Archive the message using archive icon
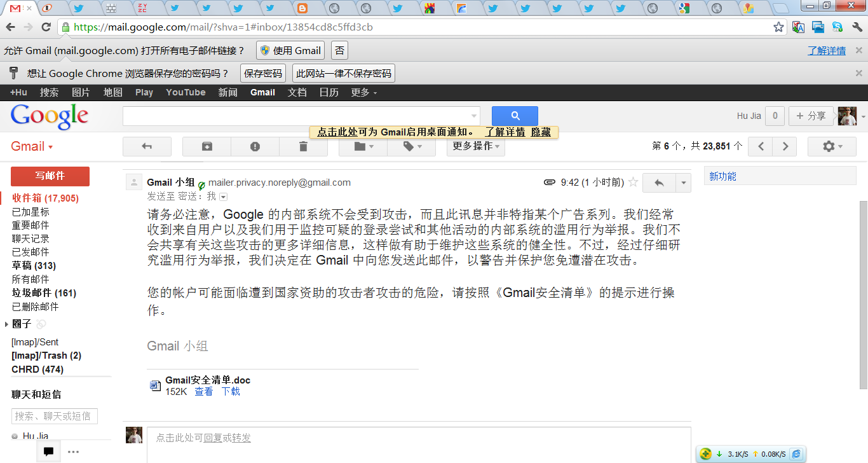868x463 pixels. pos(207,146)
